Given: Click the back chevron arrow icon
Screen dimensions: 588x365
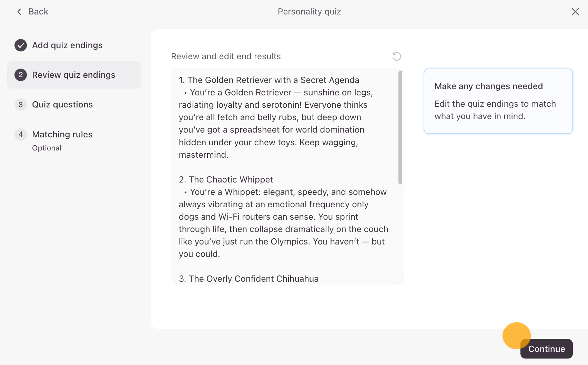Looking at the screenshot, I should 19,12.
